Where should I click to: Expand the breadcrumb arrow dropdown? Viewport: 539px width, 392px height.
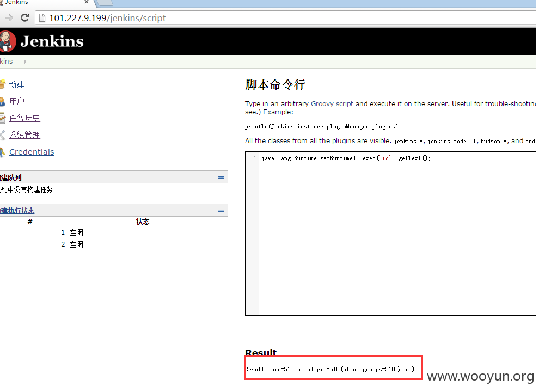(25, 62)
